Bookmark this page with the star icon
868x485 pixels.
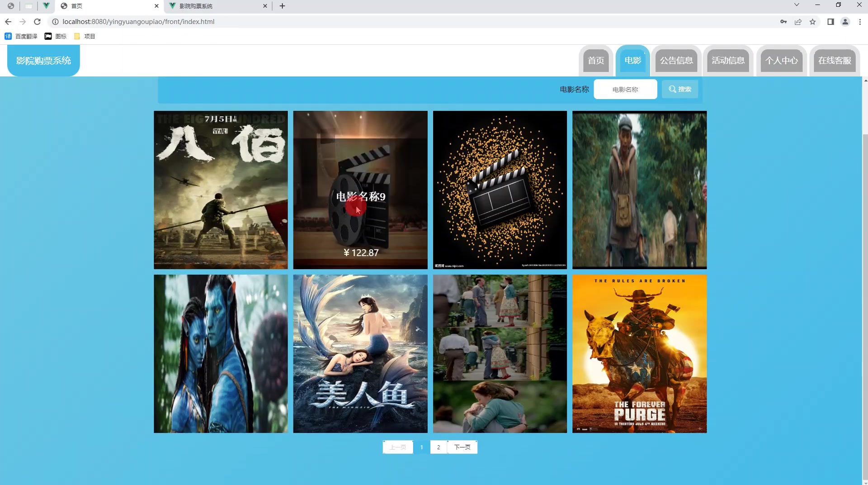812,22
